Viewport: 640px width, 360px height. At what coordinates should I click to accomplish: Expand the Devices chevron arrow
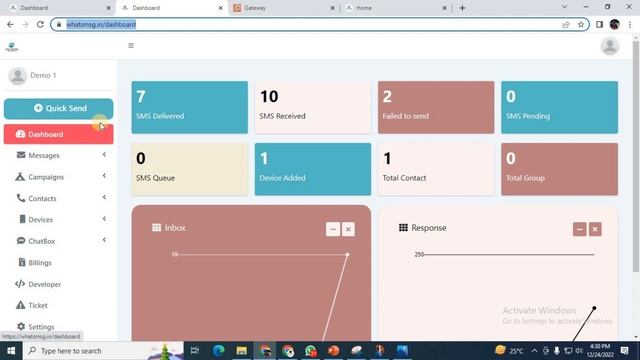104,219
